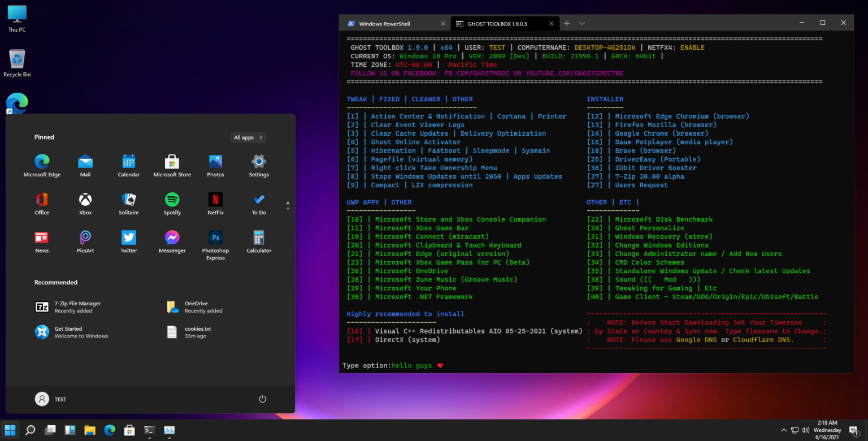The width and height of the screenshot is (868, 441).
Task: Open the Microsoft Edge desktop shortcut
Action: (x=17, y=103)
